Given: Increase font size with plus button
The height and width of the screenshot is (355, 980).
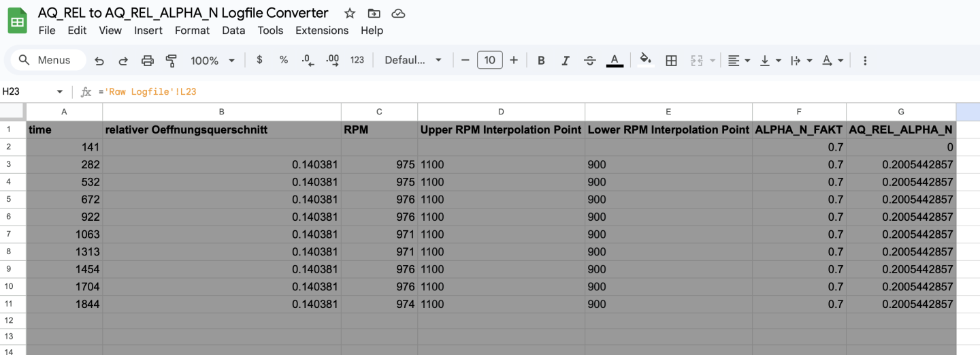Looking at the screenshot, I should [514, 61].
